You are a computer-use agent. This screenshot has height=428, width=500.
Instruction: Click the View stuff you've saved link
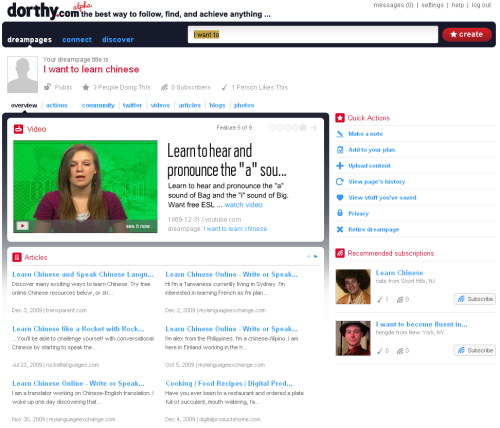(x=382, y=198)
